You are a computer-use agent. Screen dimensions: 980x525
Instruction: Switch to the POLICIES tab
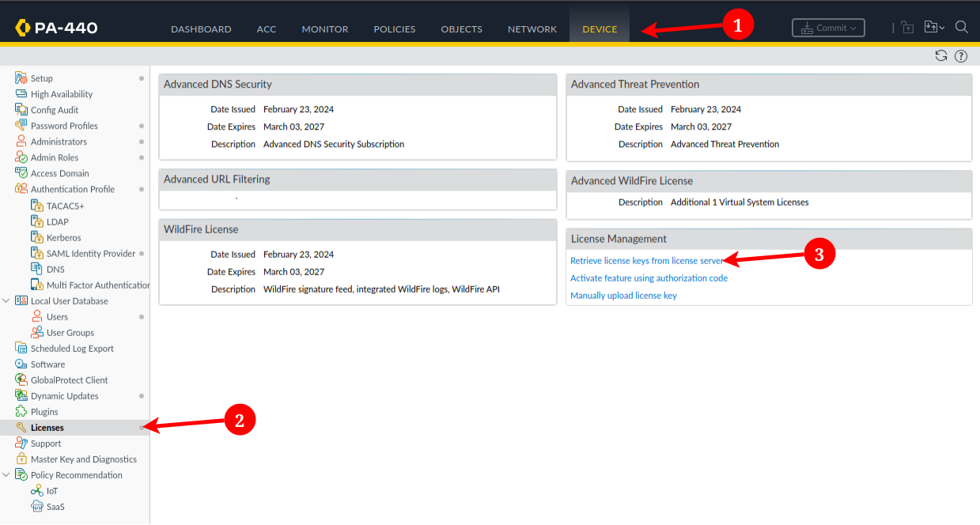click(394, 29)
